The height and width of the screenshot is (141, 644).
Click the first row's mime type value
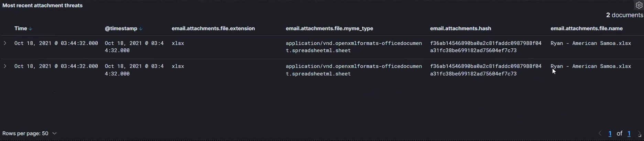click(354, 47)
